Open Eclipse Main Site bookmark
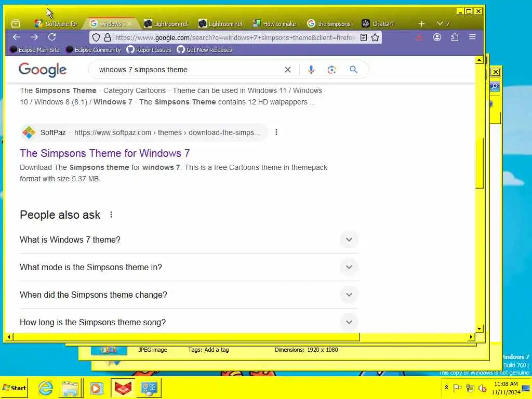 click(x=35, y=50)
